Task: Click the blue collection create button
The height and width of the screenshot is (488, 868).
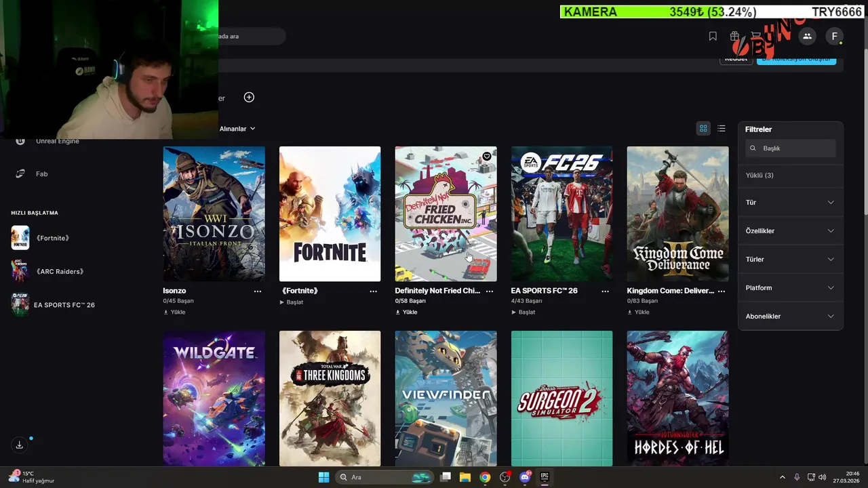Action: pyautogui.click(x=796, y=59)
